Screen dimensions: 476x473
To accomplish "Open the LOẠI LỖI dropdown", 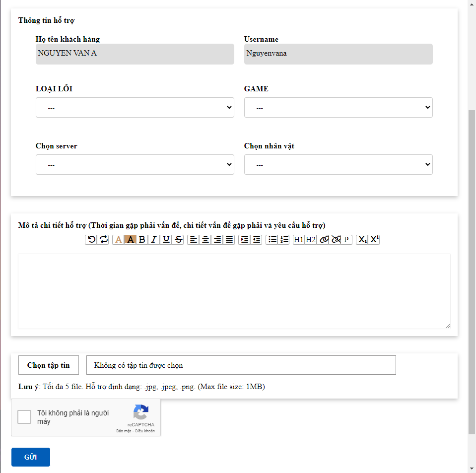I will [135, 108].
